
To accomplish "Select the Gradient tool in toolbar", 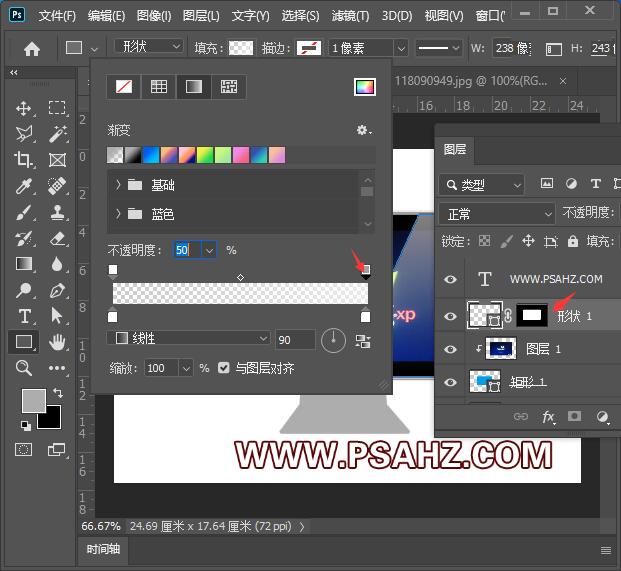I will coord(24,264).
